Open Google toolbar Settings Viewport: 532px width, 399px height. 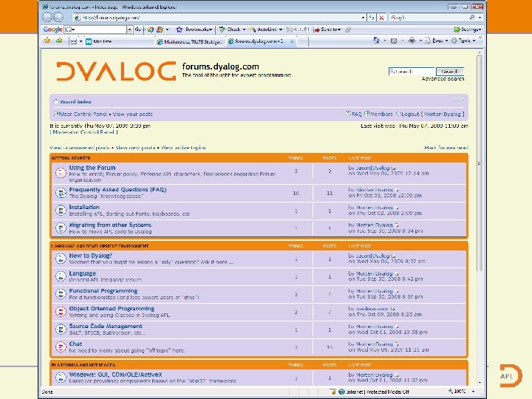coord(467,30)
